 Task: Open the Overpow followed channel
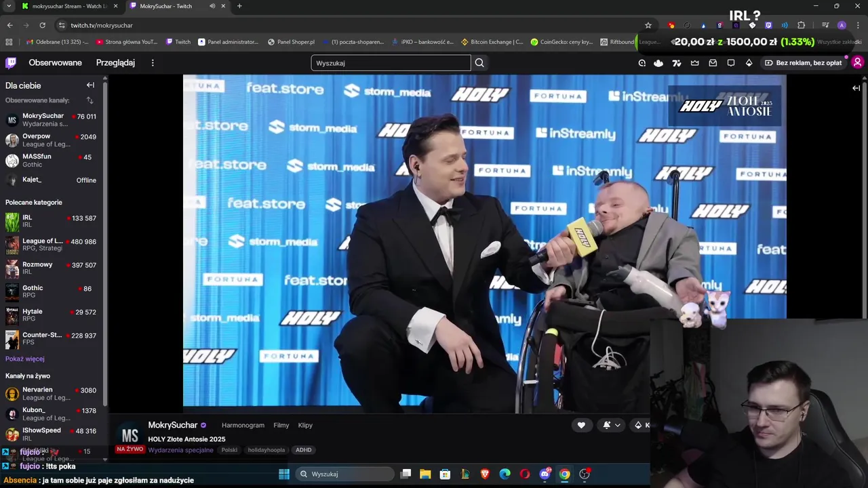pos(51,140)
